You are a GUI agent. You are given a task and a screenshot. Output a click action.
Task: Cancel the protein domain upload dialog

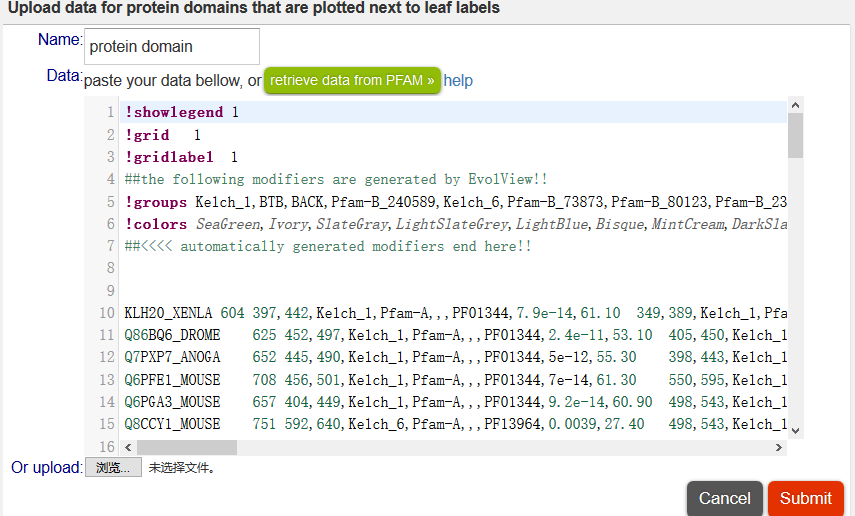click(724, 498)
